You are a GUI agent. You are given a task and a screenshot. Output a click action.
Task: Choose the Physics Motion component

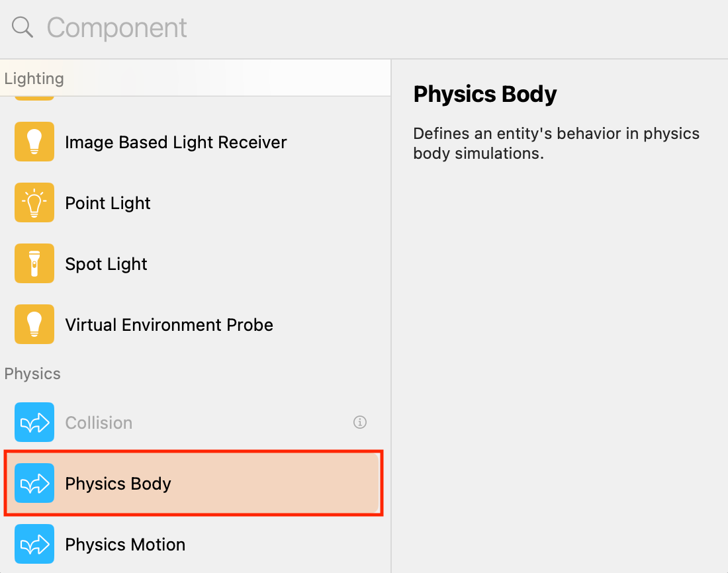(125, 545)
